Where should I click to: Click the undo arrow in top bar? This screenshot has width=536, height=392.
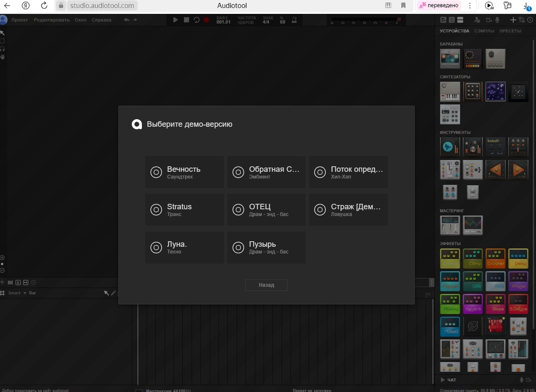[127, 20]
